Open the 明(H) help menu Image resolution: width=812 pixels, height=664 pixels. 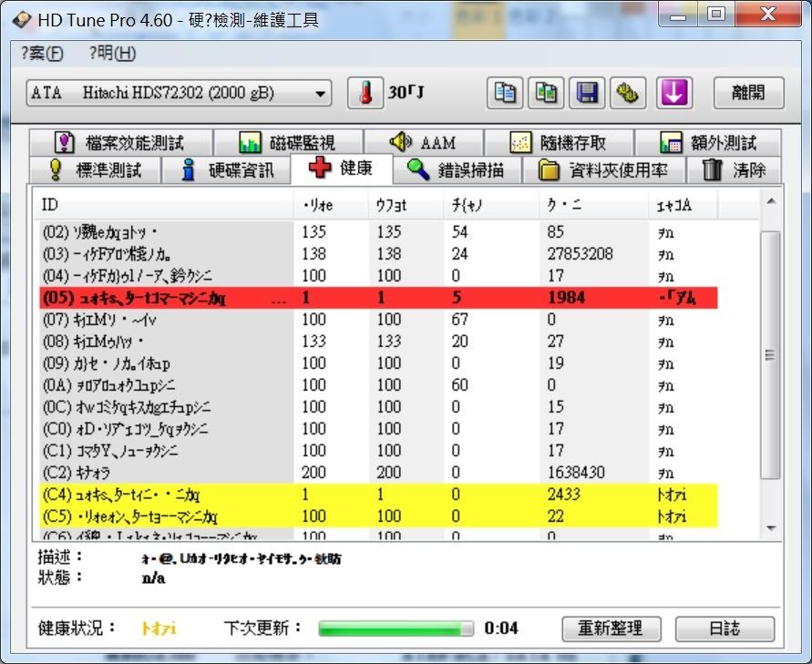tap(112, 53)
